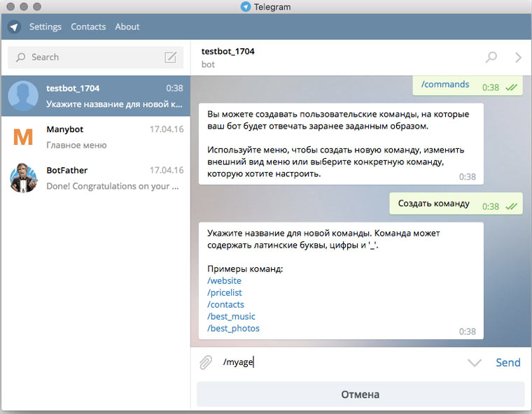Click the Telegram paper-plane logo icon
Image resolution: width=532 pixels, height=414 pixels.
tap(14, 27)
